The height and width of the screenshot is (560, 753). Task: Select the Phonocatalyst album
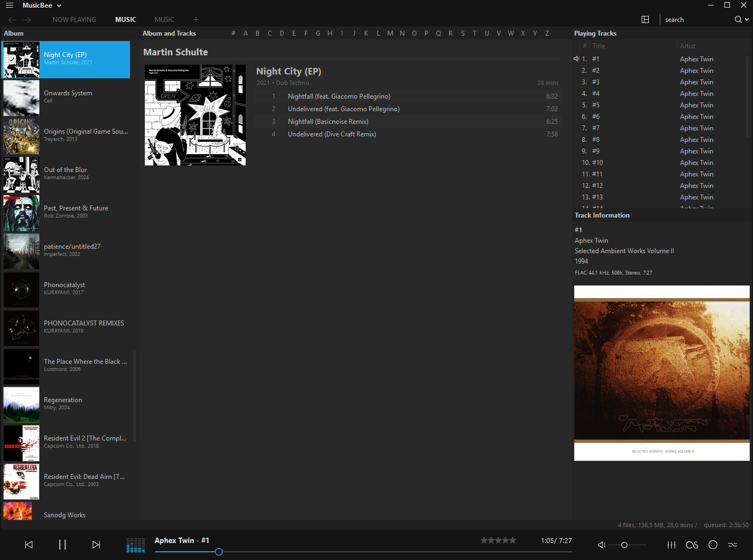point(66,290)
